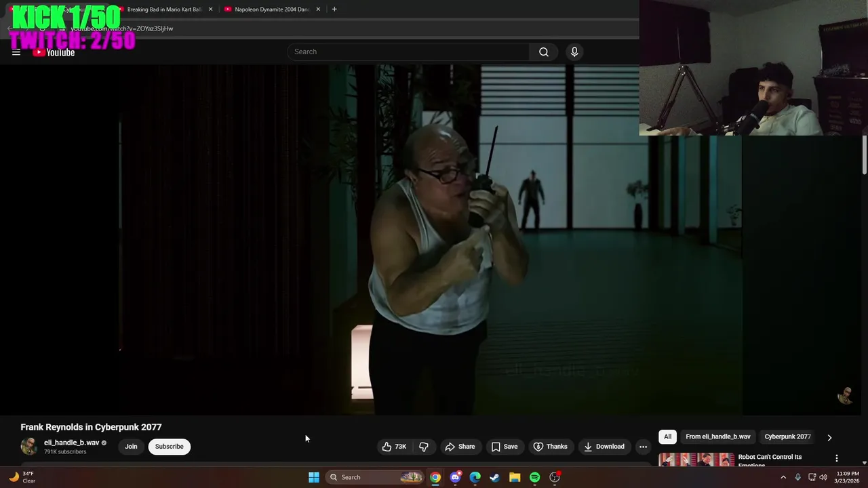Click the channel watermark on the video
The width and height of the screenshot is (868, 488).
(845, 395)
